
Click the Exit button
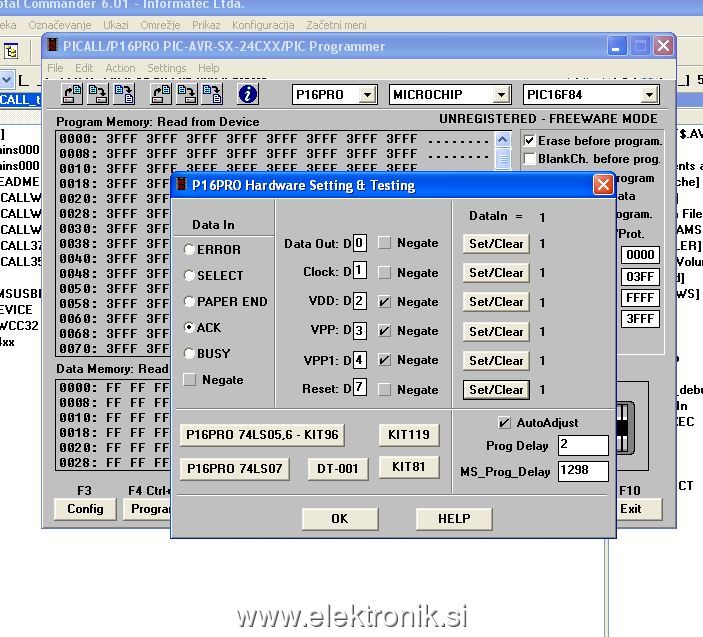(x=639, y=509)
